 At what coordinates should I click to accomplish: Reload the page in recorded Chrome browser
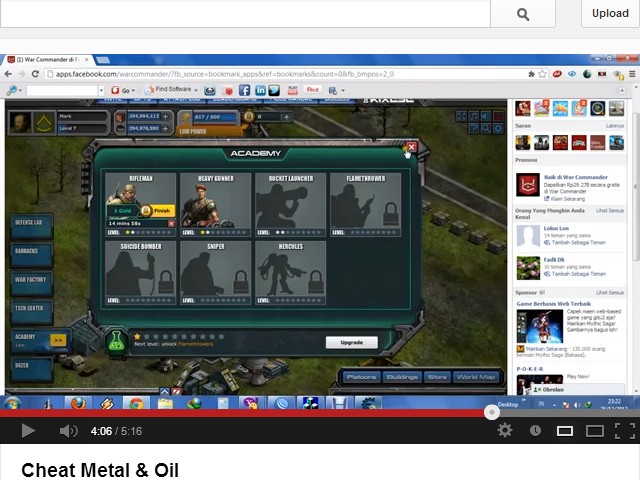tap(35, 74)
